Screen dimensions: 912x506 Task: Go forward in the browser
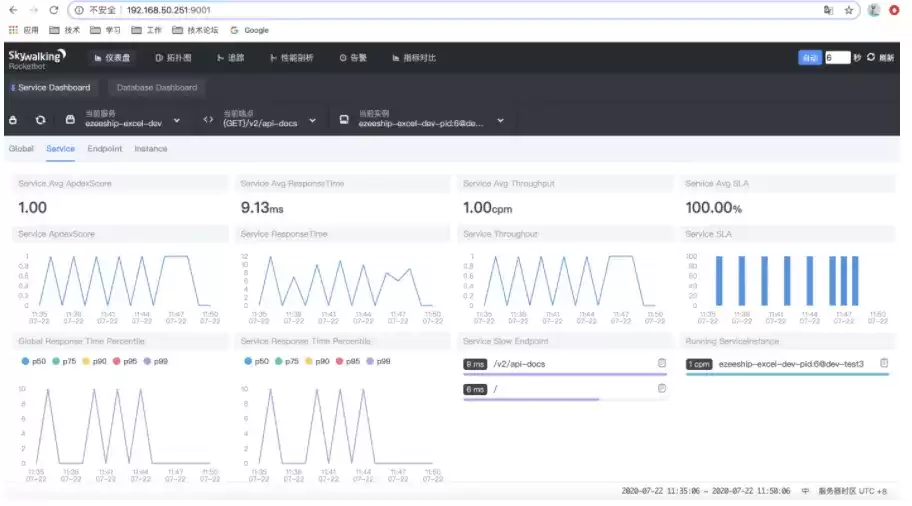pyautogui.click(x=34, y=10)
